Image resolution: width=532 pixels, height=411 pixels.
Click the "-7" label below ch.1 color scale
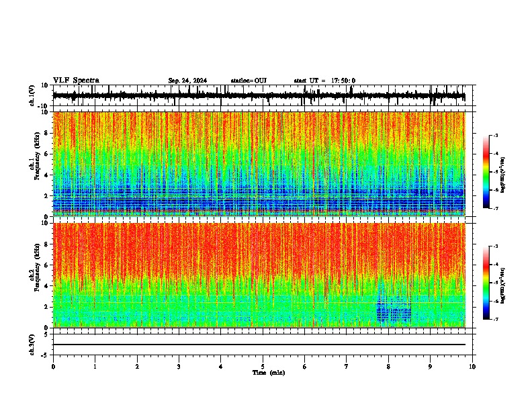click(495, 208)
